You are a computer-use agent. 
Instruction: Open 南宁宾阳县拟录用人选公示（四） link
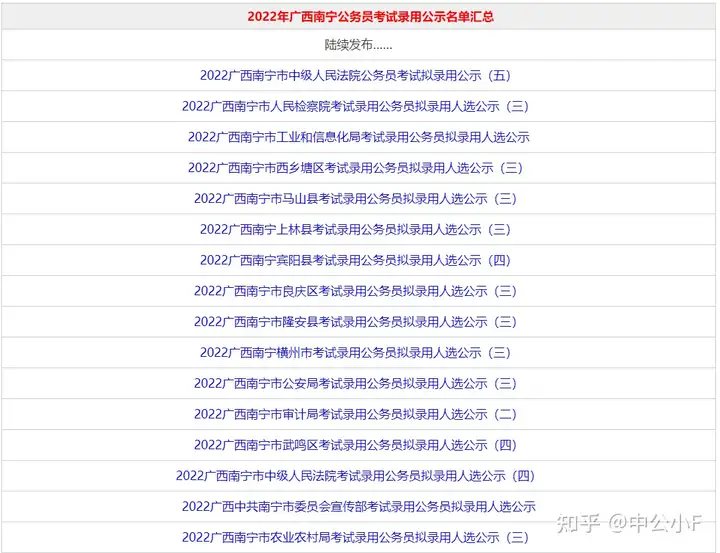pyautogui.click(x=355, y=260)
